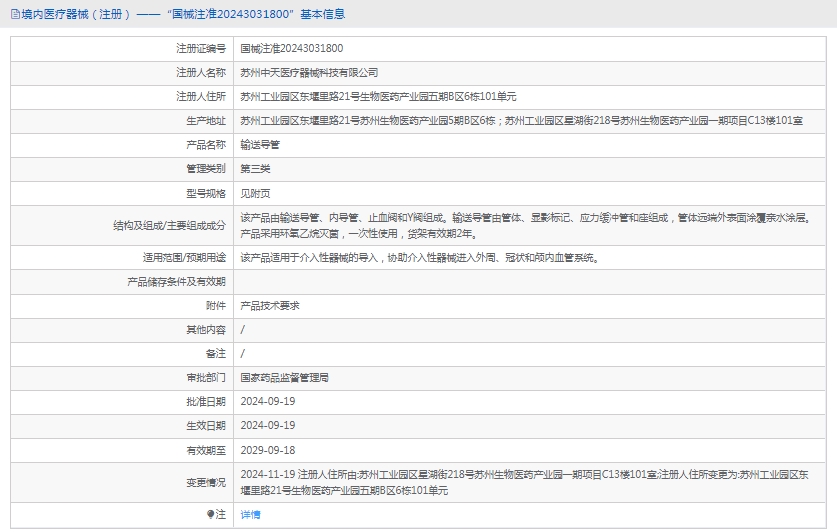Click the bulb icon beside 注 label
Screen dimensions: 837x532
pos(210,514)
